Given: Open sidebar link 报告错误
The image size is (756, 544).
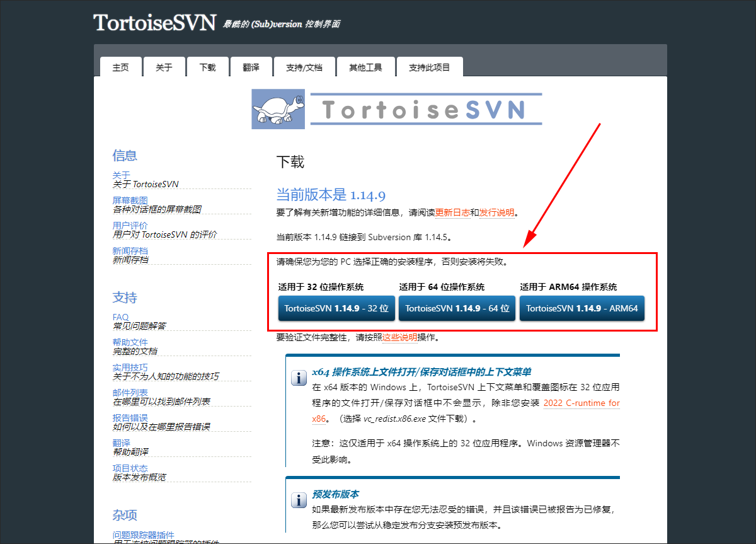Looking at the screenshot, I should click(x=130, y=418).
